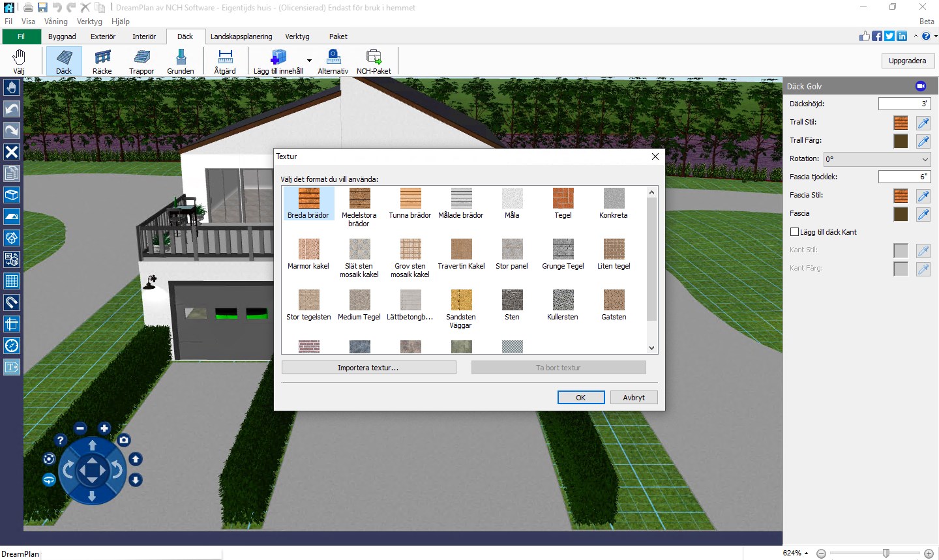The width and height of the screenshot is (939, 560).
Task: Confirm texture selection with OK
Action: (x=580, y=397)
